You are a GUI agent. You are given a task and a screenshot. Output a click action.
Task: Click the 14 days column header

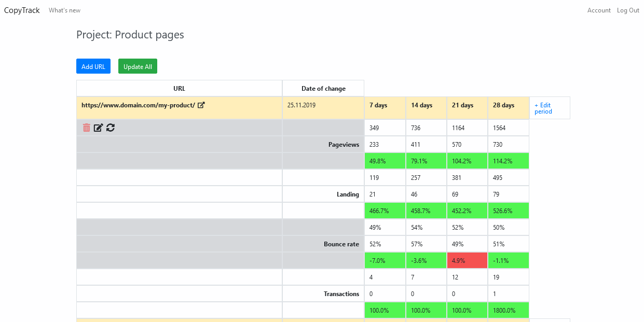(x=426, y=108)
